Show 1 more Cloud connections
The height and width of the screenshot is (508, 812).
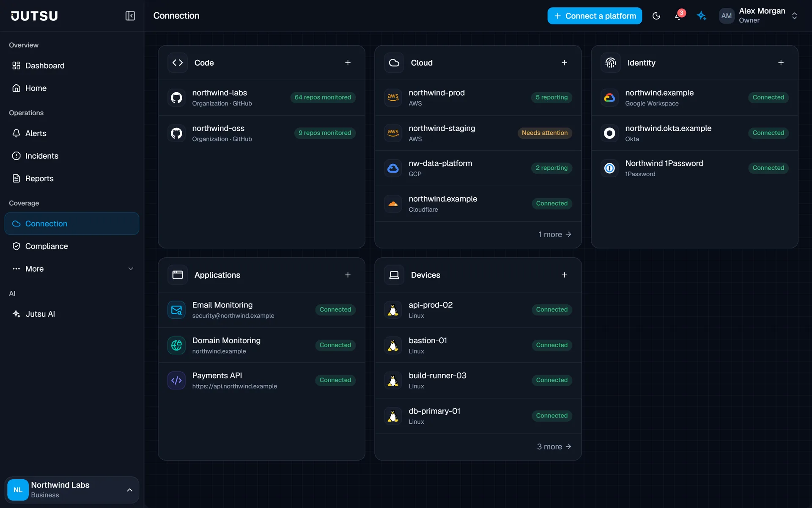(x=555, y=234)
